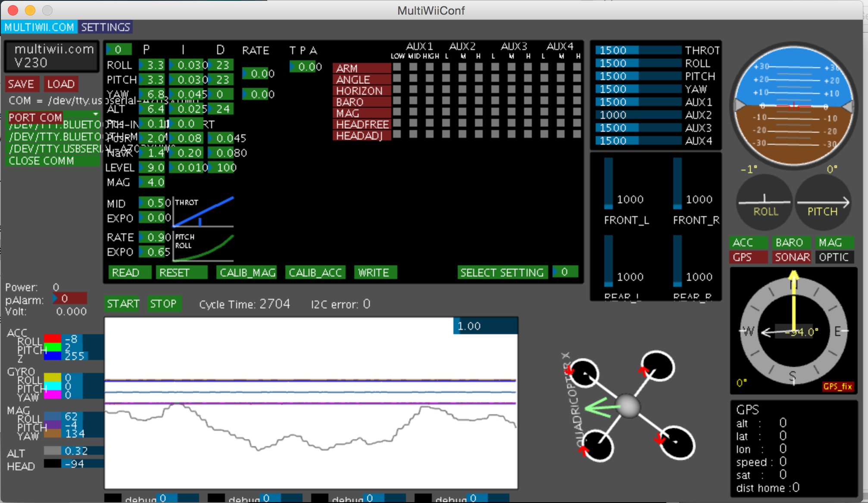Check ARM box under AUX1 LOW

[397, 67]
